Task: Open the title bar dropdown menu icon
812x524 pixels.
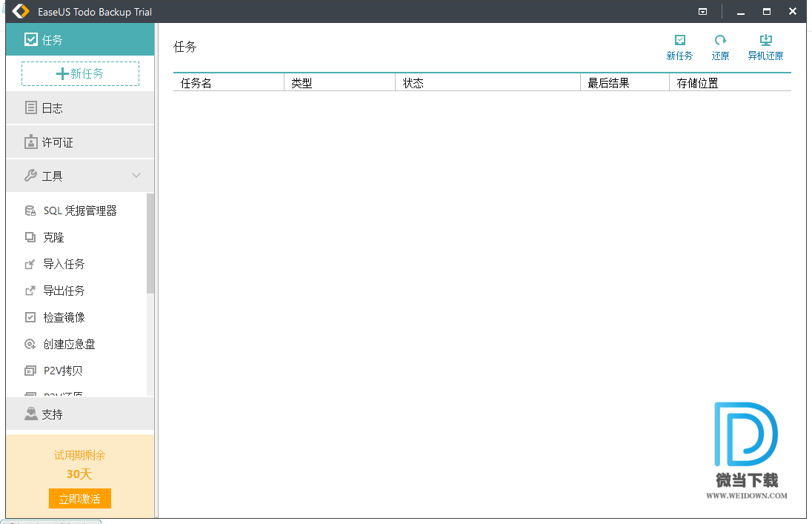Action: (703, 11)
